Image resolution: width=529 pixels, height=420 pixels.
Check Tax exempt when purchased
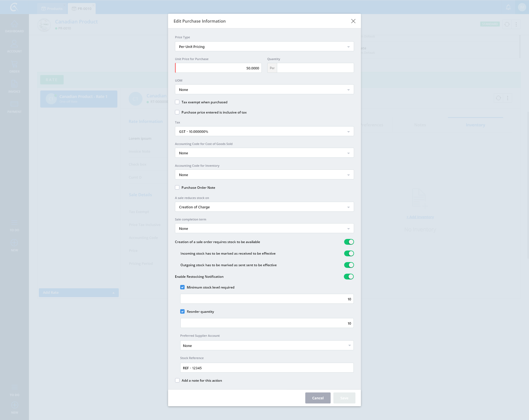tap(177, 102)
